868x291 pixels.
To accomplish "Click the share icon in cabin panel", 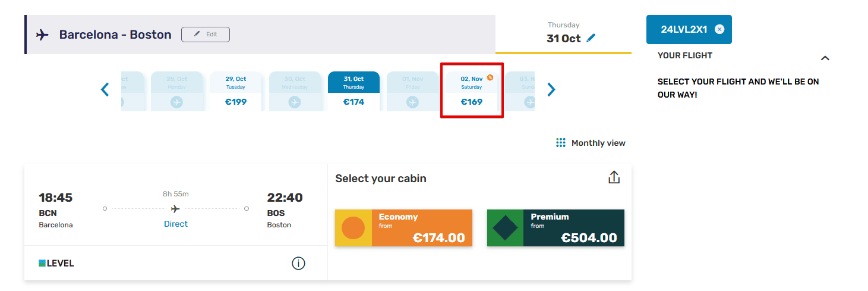I will coord(614,177).
